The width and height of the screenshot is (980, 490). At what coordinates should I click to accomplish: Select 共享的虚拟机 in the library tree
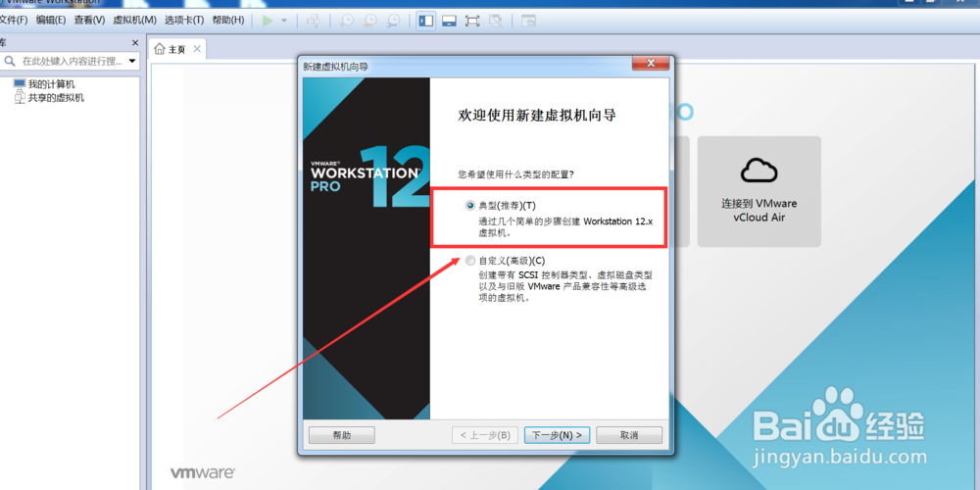tap(56, 97)
